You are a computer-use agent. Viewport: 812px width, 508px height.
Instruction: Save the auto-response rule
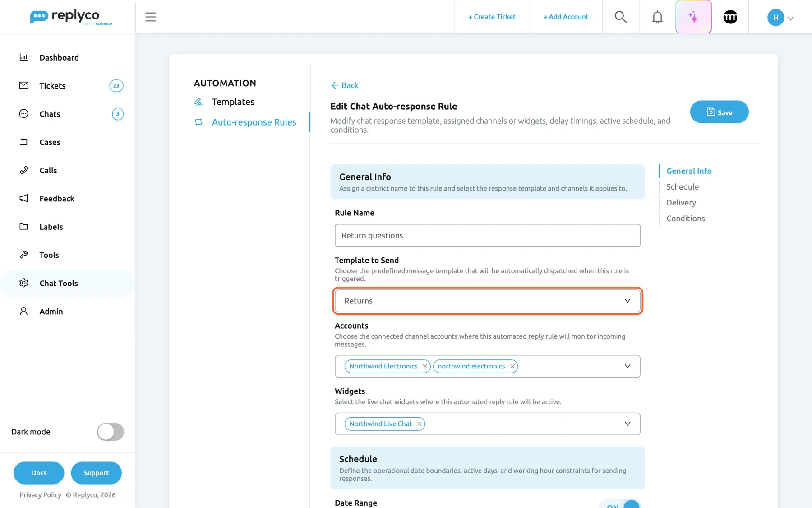coord(719,112)
